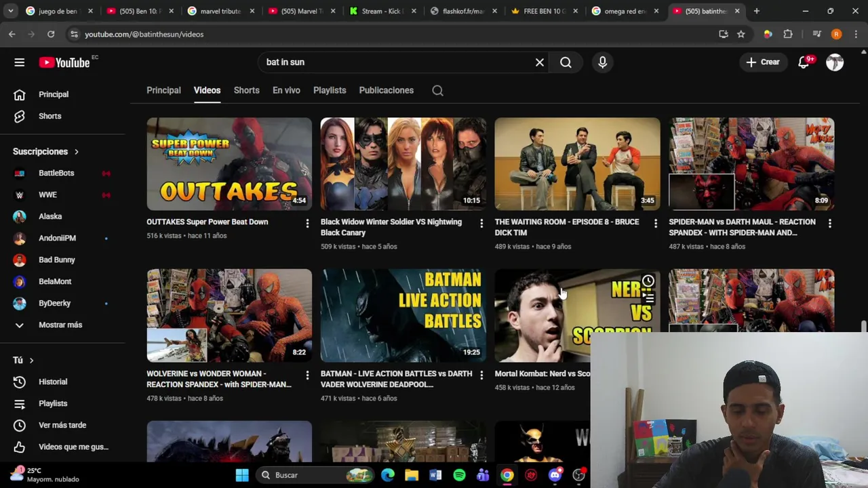This screenshot has height=488, width=868.
Task: Open options for SPIDER-MAN vs DARTH MAUL video
Action: (829, 223)
